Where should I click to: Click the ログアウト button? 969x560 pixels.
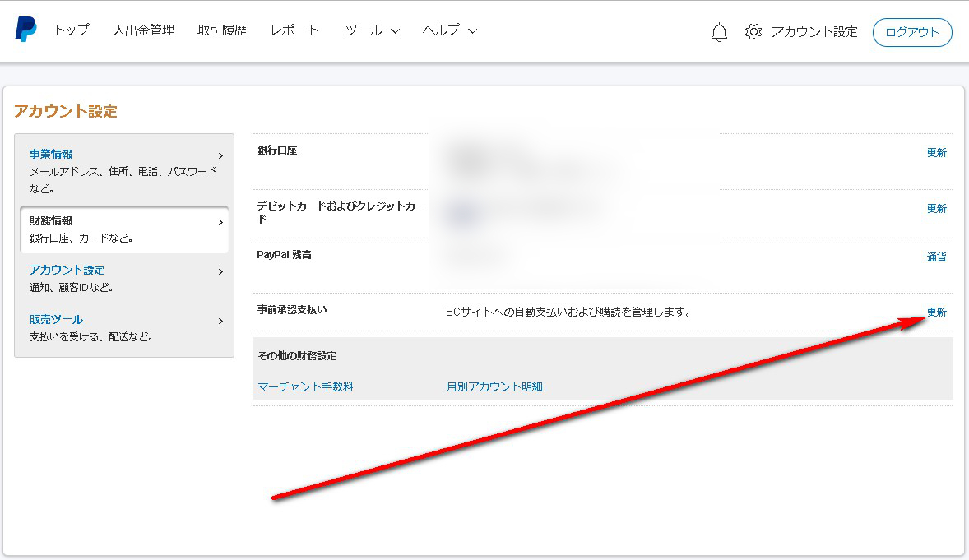click(x=912, y=31)
